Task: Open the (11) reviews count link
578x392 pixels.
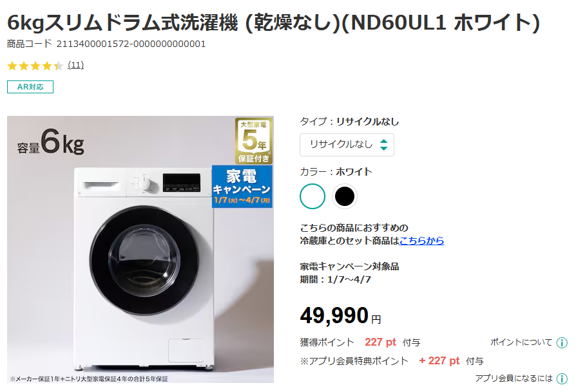Action: point(75,65)
